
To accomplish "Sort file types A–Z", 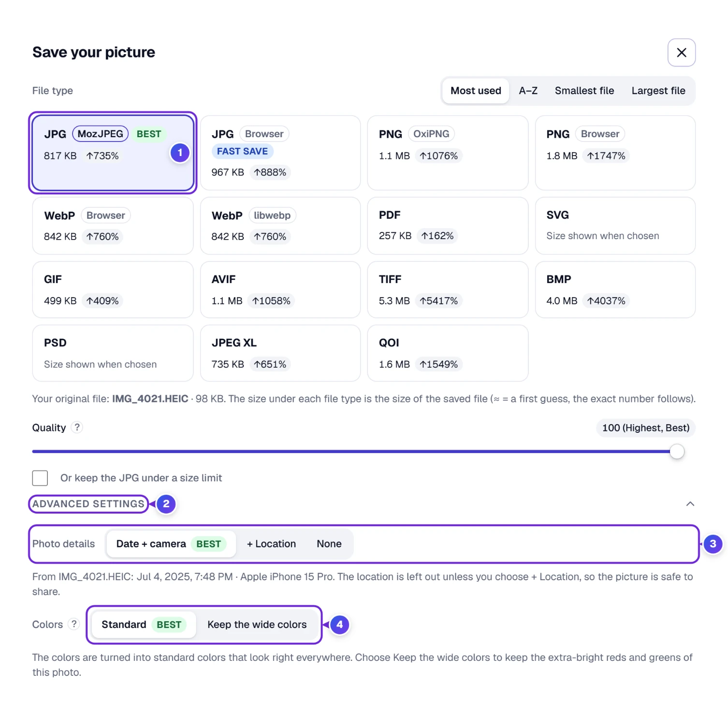I will 528,91.
